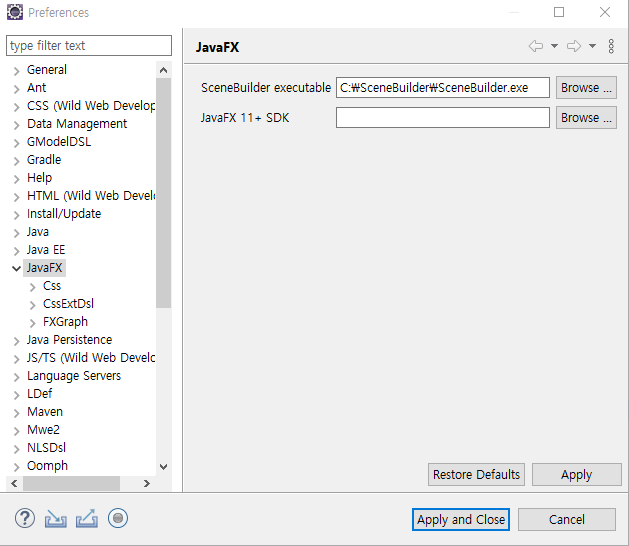Open the back history dropdown arrow
This screenshot has width=629, height=546.
click(x=554, y=46)
